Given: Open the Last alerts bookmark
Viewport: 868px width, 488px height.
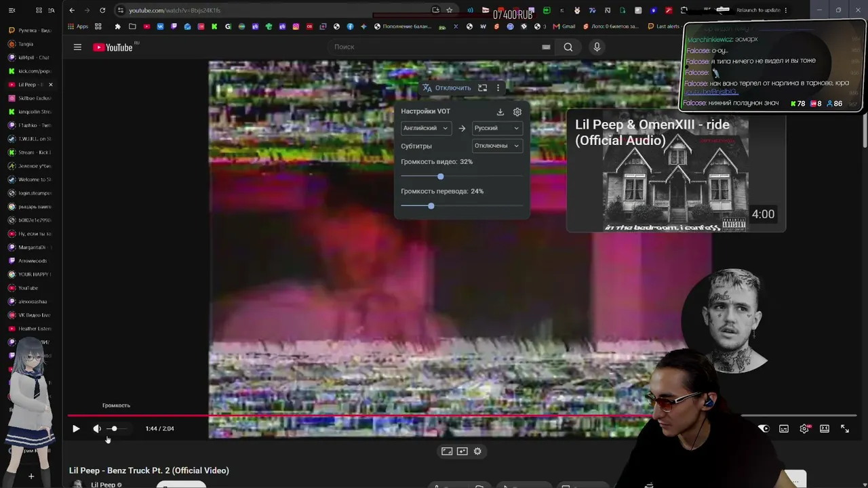Looking at the screenshot, I should point(663,26).
